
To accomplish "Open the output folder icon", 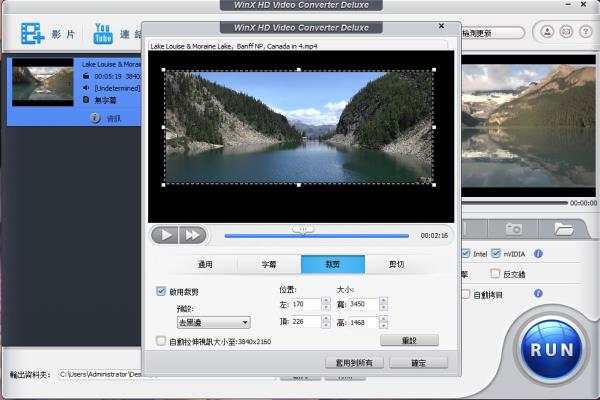I will (x=564, y=229).
